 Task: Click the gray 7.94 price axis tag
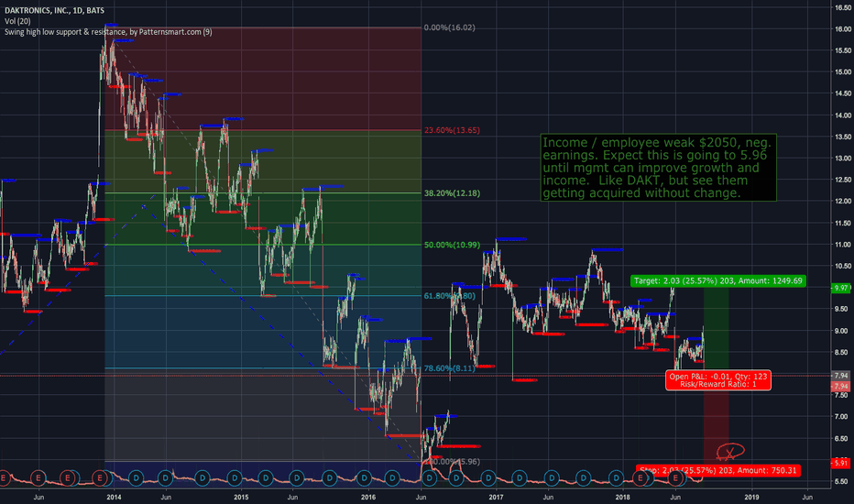840,376
